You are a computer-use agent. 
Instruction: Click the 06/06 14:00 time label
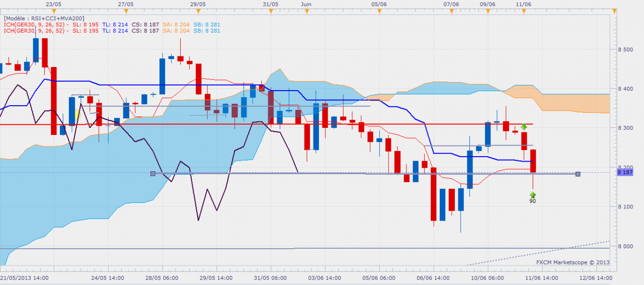(x=433, y=277)
